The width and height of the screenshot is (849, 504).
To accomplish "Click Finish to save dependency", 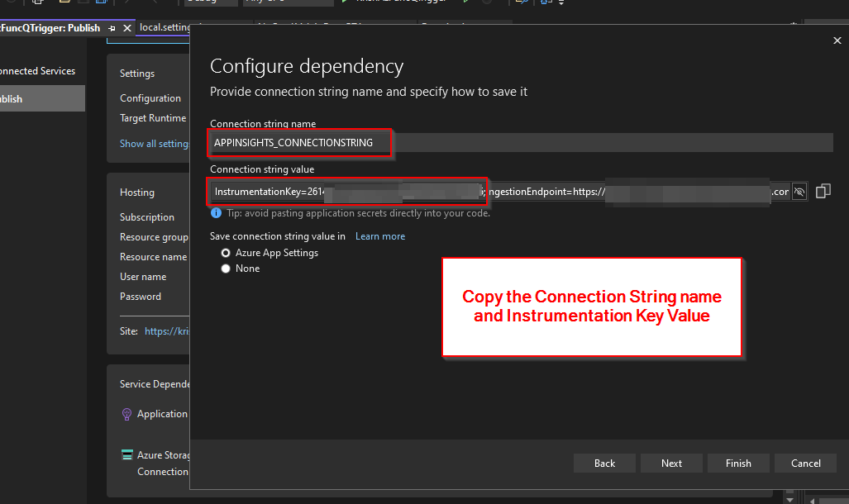I will point(738,463).
